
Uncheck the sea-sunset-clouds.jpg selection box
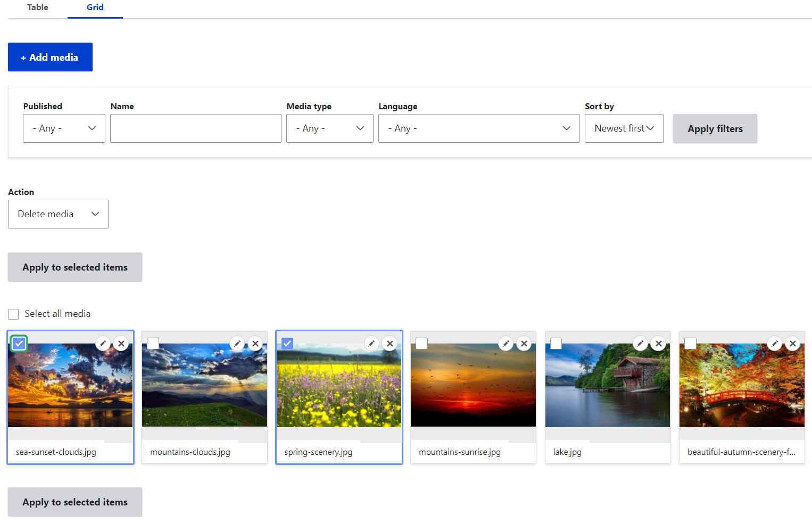pos(19,344)
